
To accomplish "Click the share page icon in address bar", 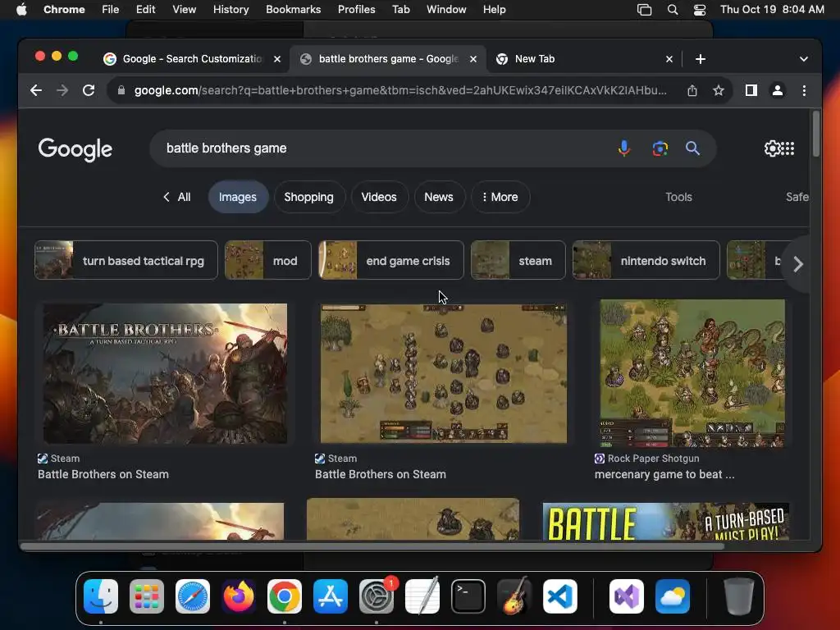I will [692, 90].
